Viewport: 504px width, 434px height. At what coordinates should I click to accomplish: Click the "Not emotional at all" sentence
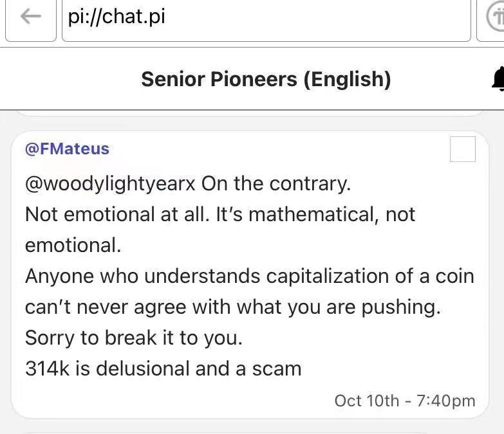point(117,214)
